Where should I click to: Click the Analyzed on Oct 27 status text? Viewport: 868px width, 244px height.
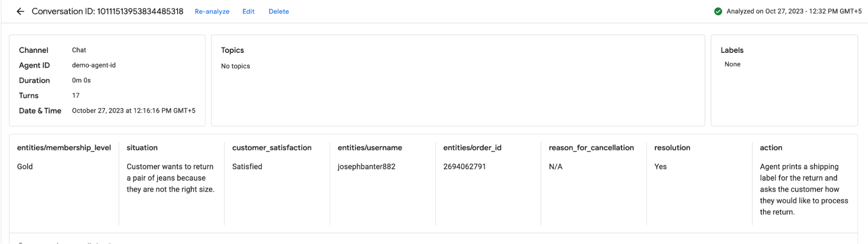(x=794, y=11)
